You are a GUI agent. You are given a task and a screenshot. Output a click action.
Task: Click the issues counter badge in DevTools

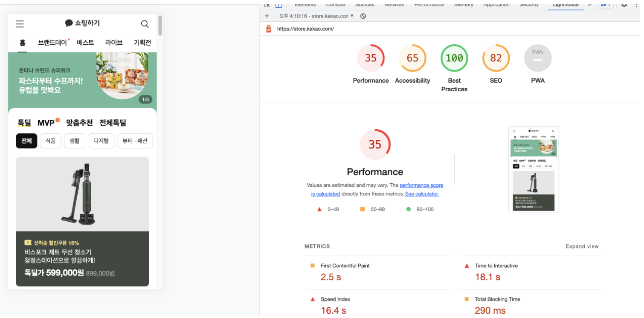[606, 5]
